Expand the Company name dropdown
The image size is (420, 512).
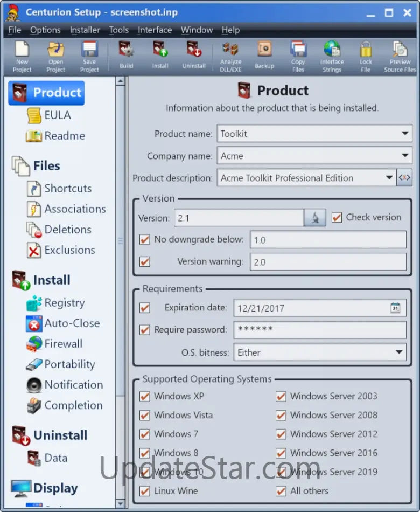pyautogui.click(x=405, y=155)
